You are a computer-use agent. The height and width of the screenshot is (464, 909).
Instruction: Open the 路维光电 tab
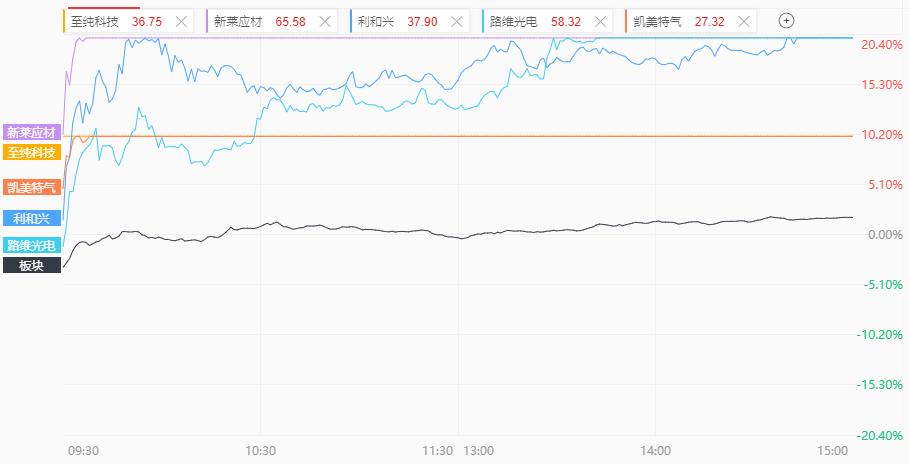point(514,21)
